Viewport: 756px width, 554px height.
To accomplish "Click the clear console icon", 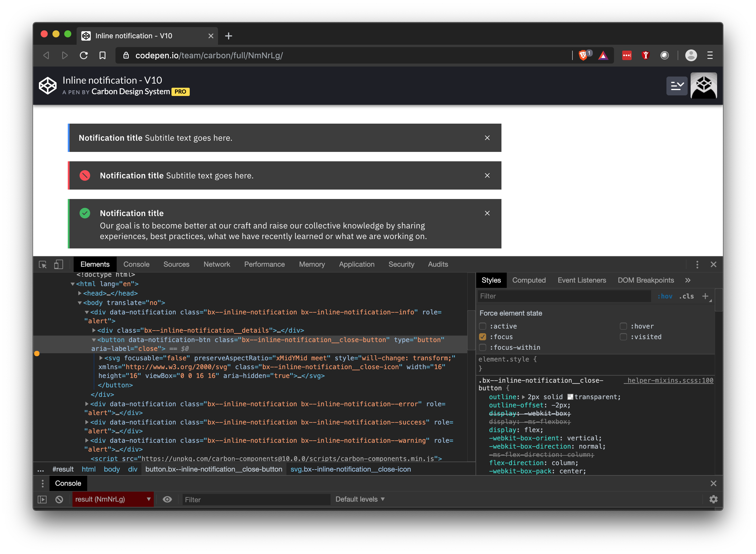I will pyautogui.click(x=59, y=499).
